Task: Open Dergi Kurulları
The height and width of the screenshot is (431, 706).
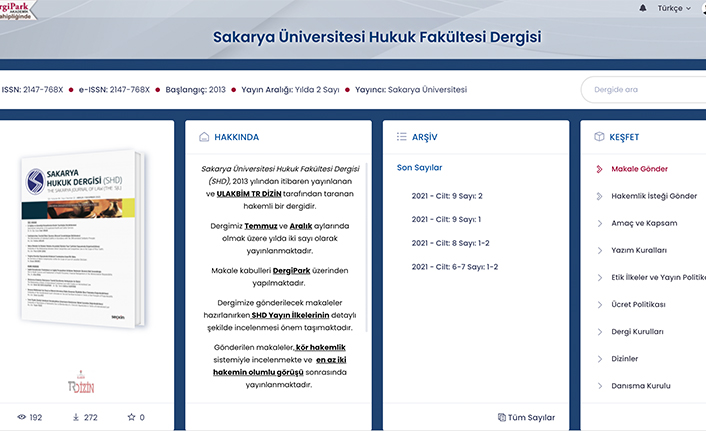Action: click(637, 332)
